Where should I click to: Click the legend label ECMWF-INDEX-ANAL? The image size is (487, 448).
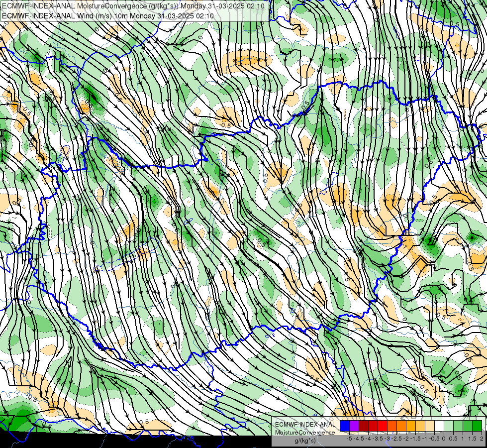pos(305,425)
